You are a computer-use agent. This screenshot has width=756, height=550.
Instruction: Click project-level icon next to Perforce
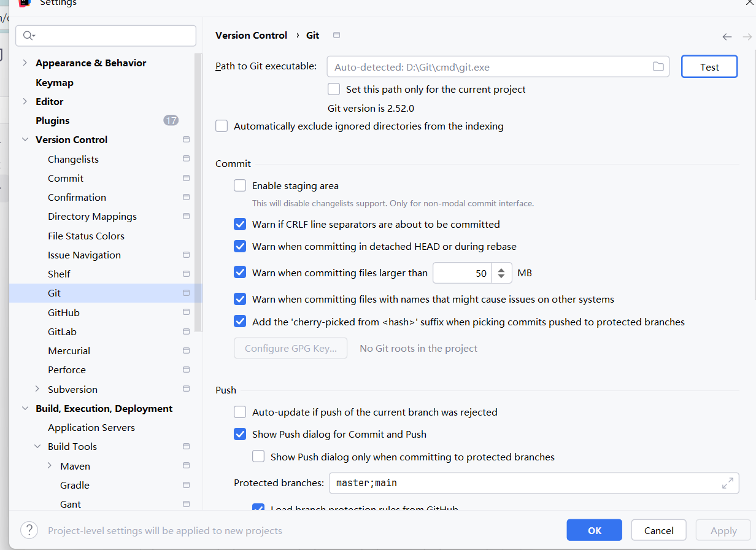click(x=186, y=370)
